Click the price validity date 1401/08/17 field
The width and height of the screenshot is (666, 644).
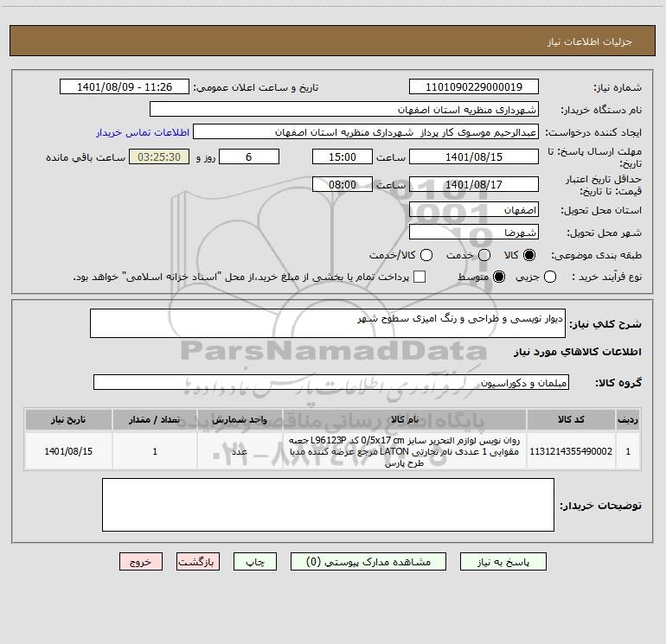point(474,184)
